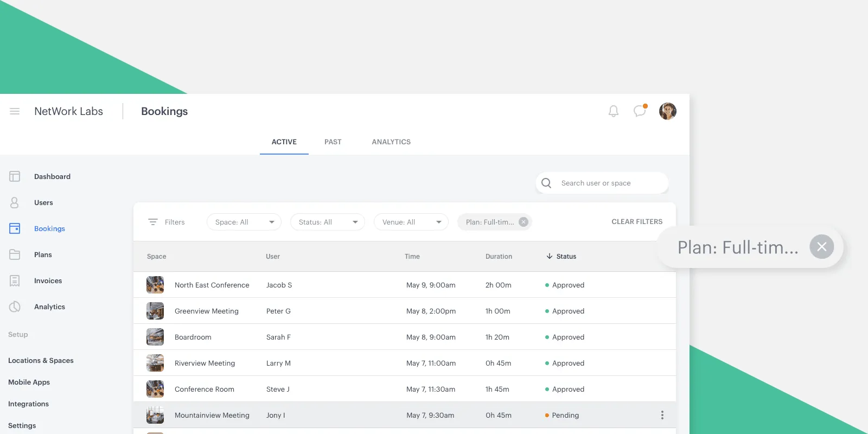
Task: Click the search magnifier icon
Action: [546, 183]
